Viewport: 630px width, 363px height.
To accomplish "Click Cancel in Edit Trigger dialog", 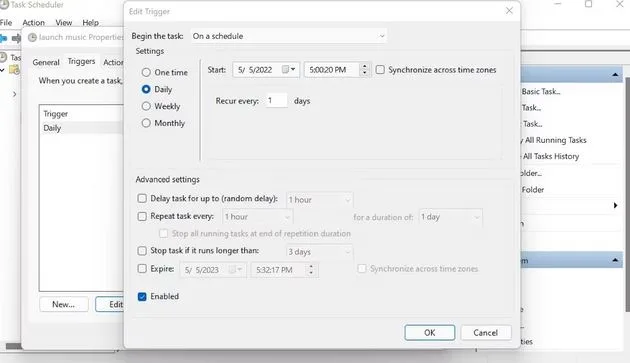I will [486, 332].
